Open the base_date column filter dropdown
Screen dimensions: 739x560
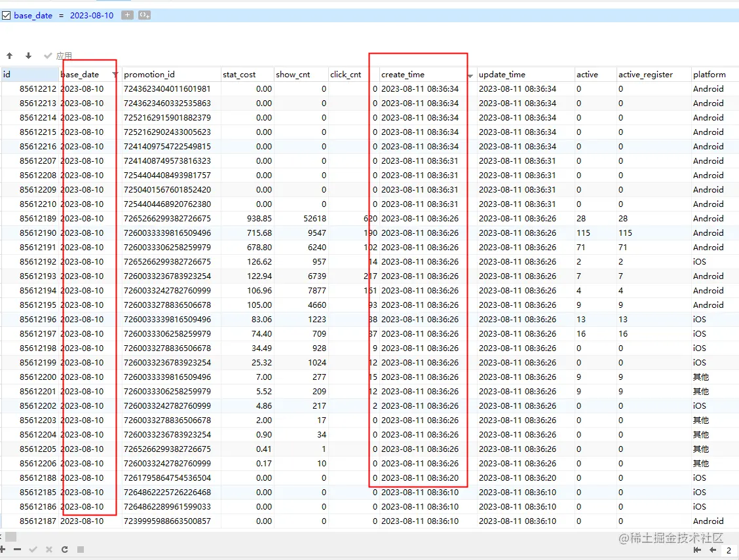(115, 75)
